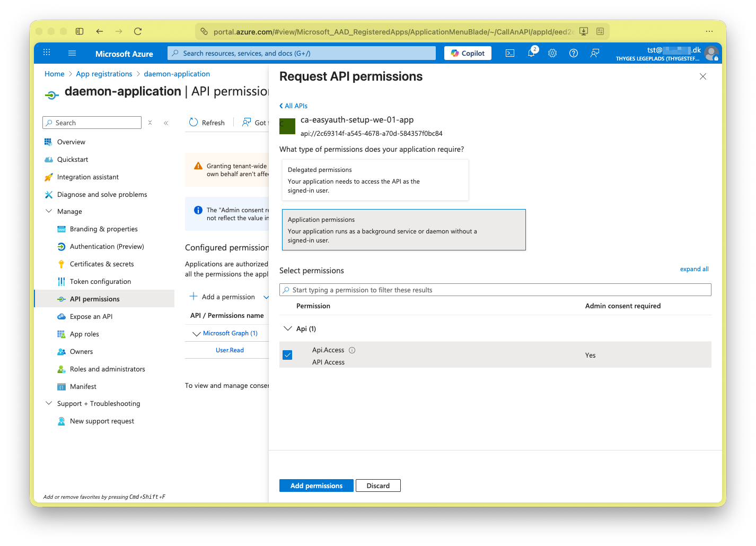This screenshot has height=546, width=756.
Task: Click the account avatar picture
Action: (x=711, y=53)
